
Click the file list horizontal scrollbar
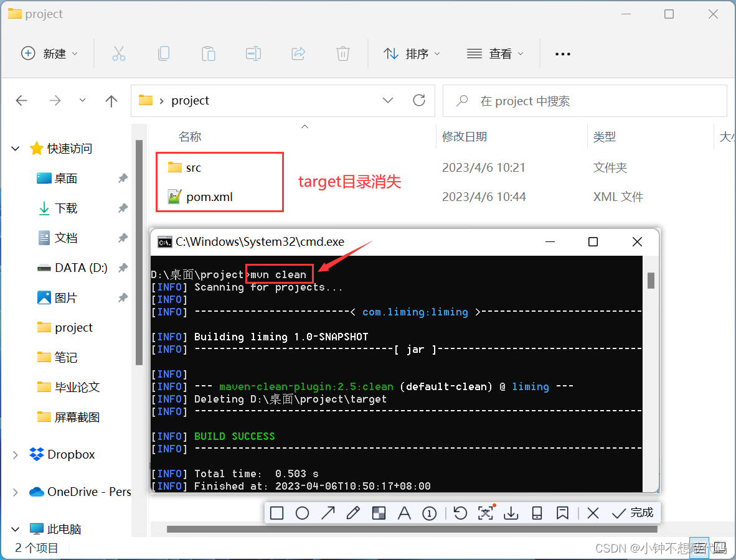pos(412,529)
